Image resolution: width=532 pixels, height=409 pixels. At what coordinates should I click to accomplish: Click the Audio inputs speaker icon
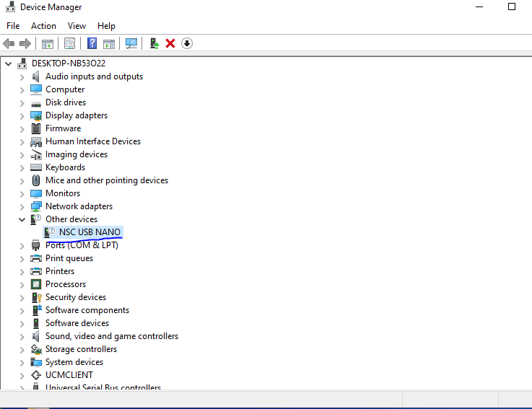(x=36, y=76)
